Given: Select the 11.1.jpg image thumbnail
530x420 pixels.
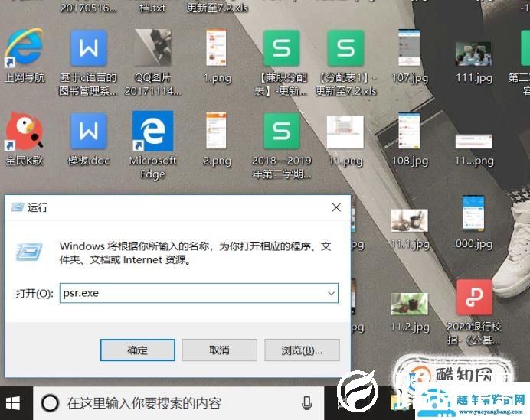Looking at the screenshot, I should [x=409, y=220].
